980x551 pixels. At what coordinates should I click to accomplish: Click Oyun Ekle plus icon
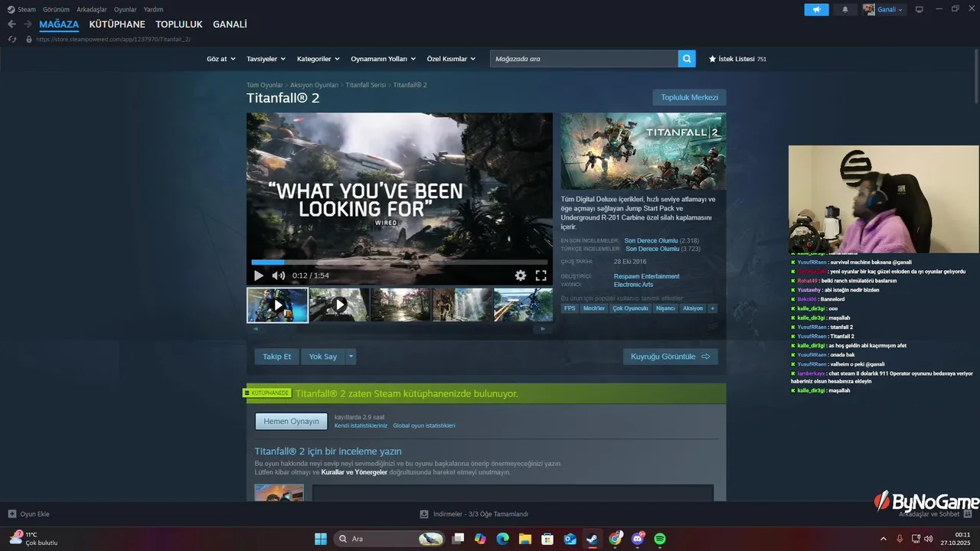coord(12,514)
